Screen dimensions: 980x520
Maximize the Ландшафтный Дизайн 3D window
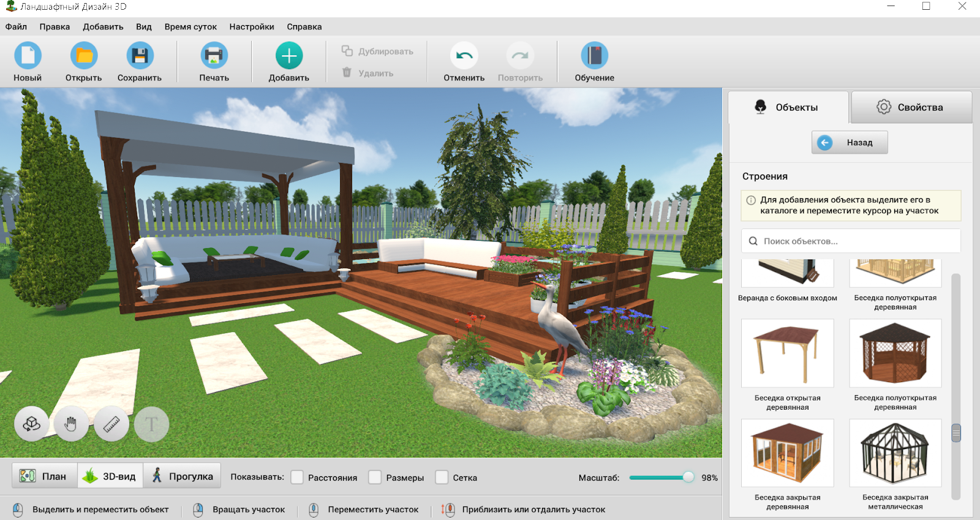pos(926,6)
